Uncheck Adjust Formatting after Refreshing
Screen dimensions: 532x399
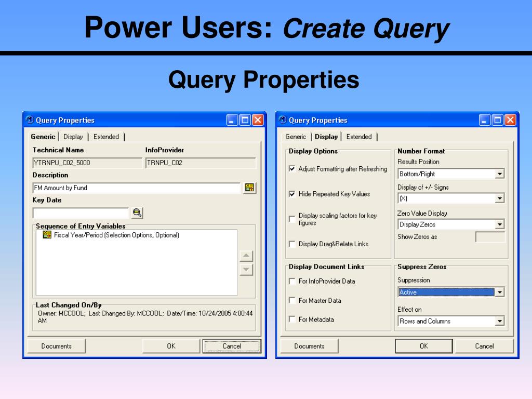pos(292,169)
